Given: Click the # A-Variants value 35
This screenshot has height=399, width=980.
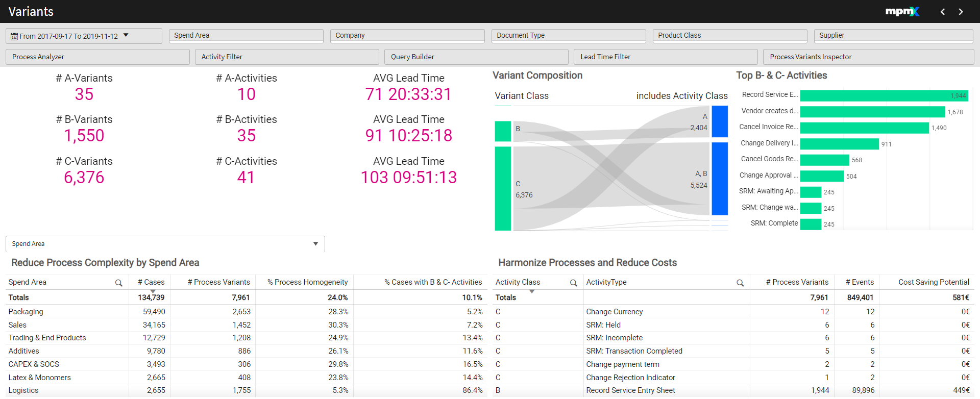Looking at the screenshot, I should point(84,94).
